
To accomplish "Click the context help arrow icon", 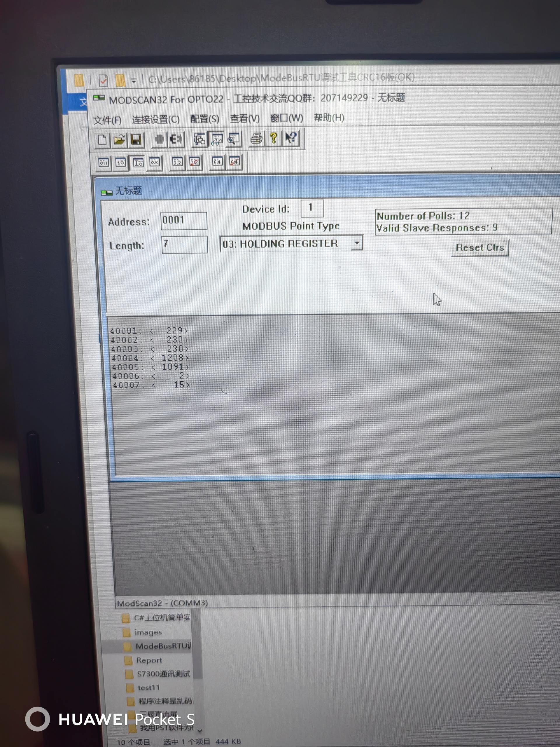I will (290, 138).
